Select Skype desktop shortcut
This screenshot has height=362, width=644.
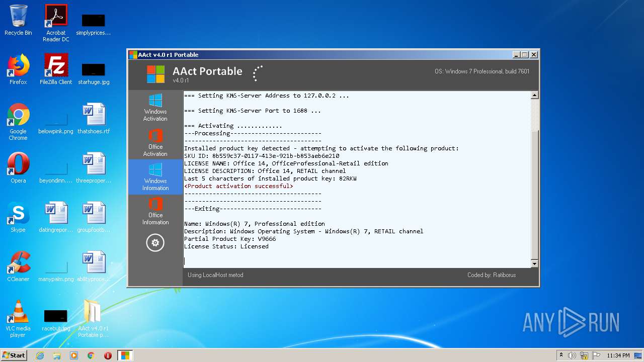pyautogui.click(x=18, y=217)
